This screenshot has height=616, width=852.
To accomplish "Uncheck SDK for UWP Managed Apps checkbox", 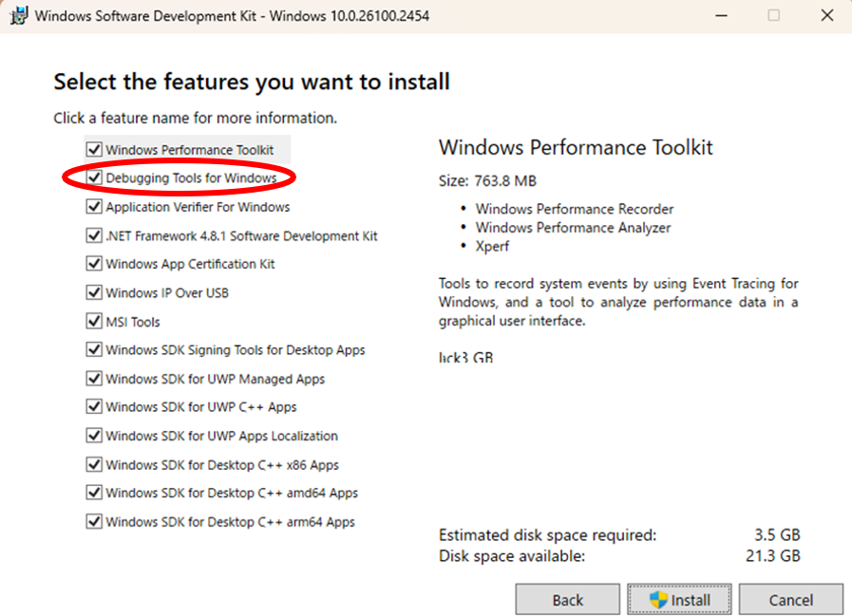I will (94, 379).
